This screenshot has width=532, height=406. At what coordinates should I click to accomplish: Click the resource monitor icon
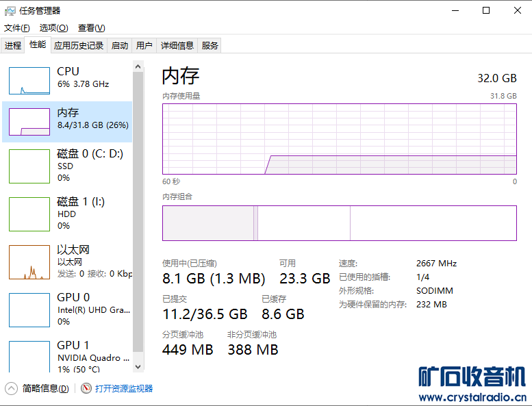coord(86,388)
